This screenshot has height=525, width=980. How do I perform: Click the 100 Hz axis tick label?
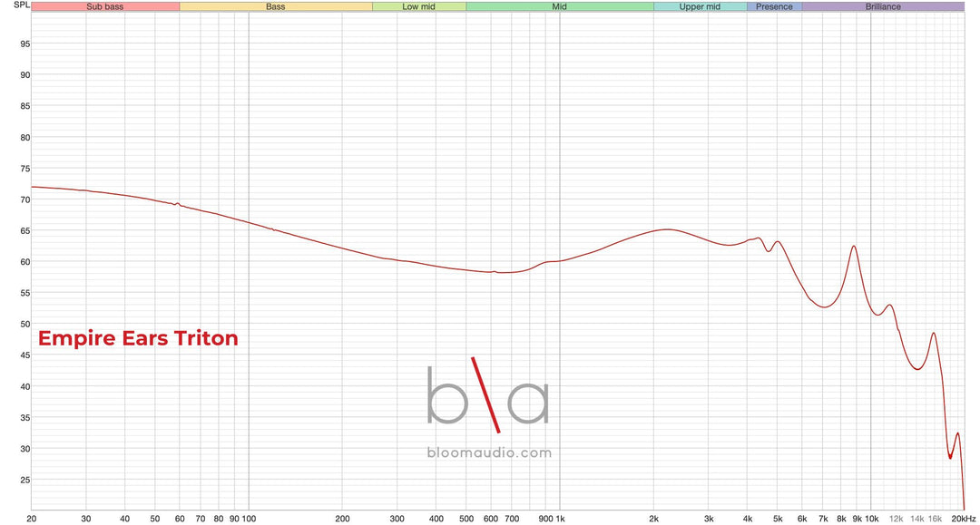249,519
